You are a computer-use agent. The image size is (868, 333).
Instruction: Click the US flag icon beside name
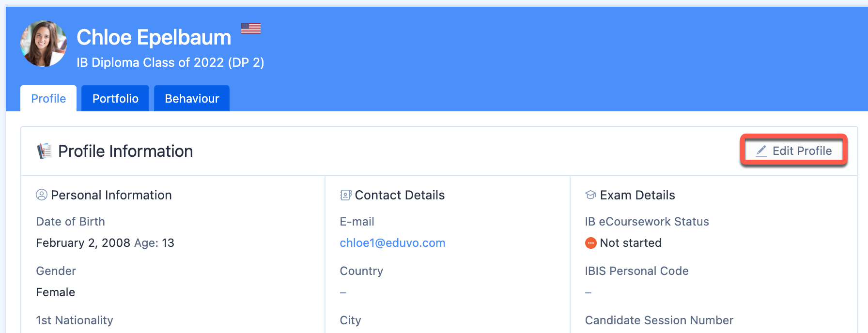(251, 29)
